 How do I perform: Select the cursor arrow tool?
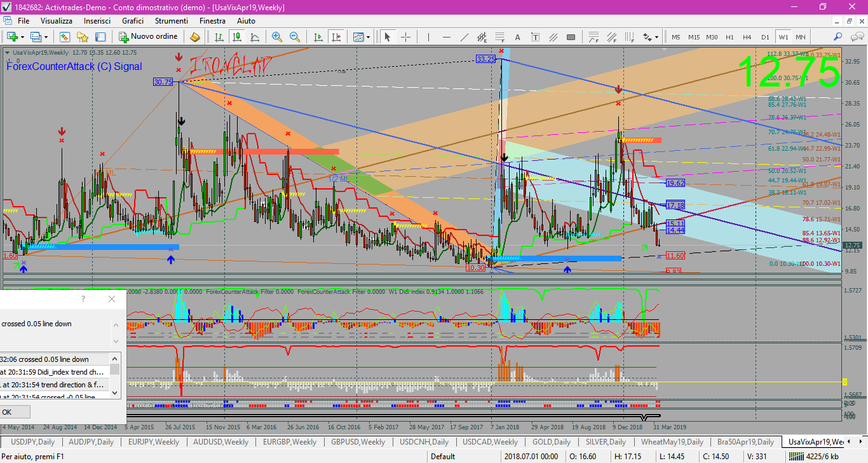click(388, 37)
